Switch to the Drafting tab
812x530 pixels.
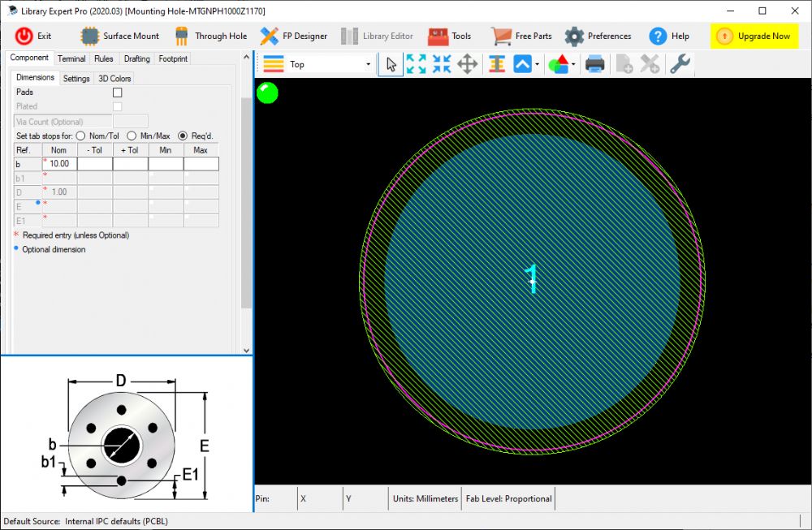[136, 58]
